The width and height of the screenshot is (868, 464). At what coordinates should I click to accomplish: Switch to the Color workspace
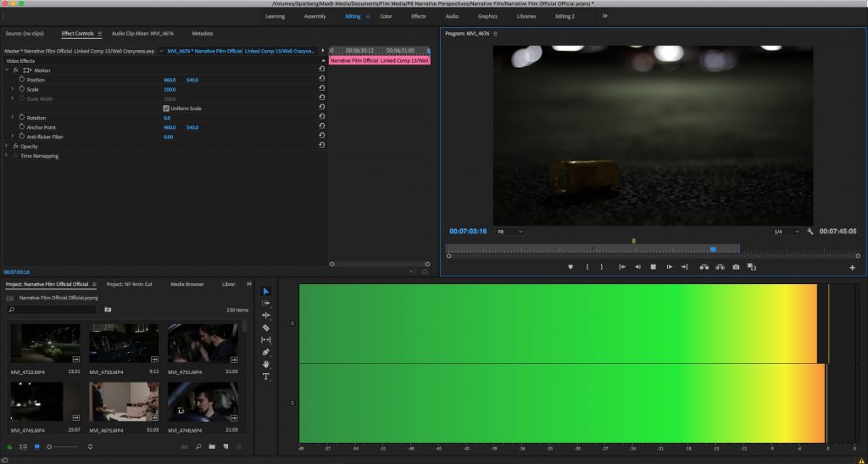pyautogui.click(x=386, y=16)
